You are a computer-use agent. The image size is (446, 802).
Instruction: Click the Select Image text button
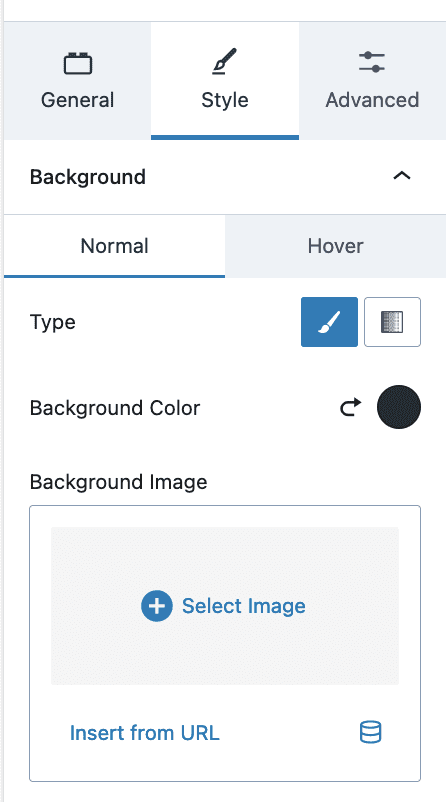tap(244, 606)
